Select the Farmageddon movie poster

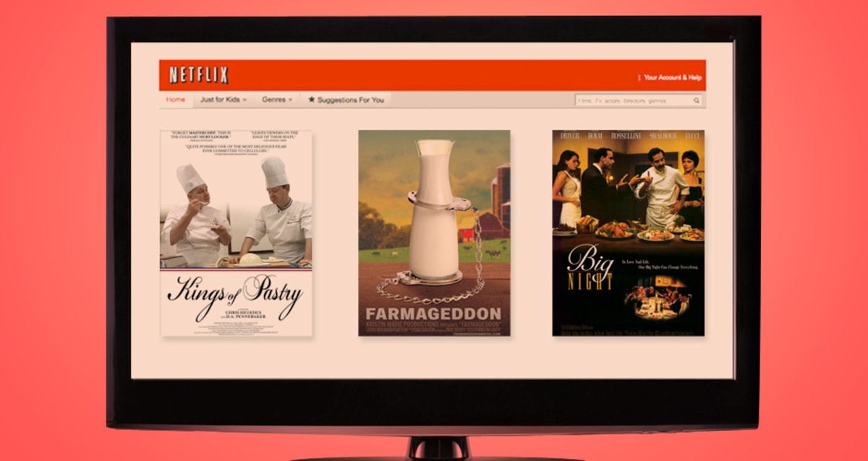click(434, 233)
